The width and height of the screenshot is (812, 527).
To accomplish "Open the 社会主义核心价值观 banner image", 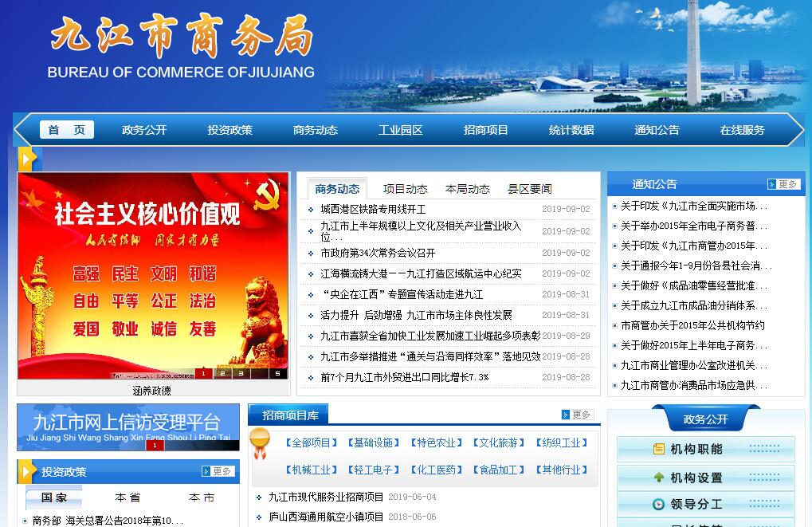I will point(153,276).
